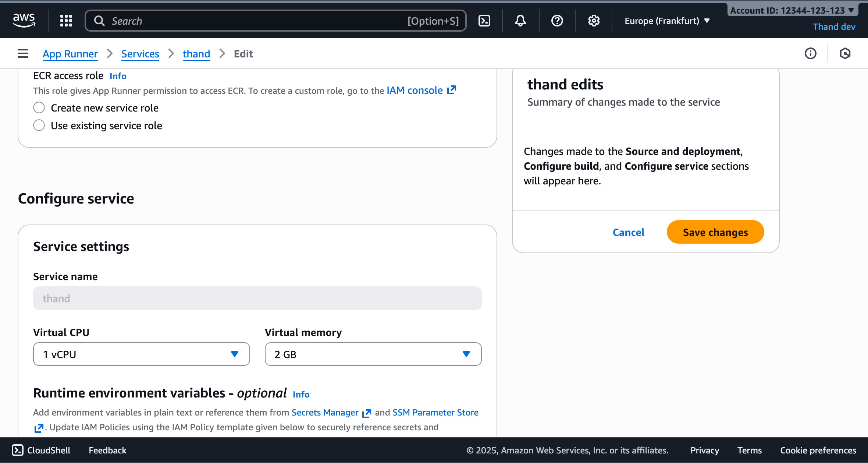Viewport: 868px width, 463px height.
Task: Select Use existing service role
Action: tap(39, 126)
